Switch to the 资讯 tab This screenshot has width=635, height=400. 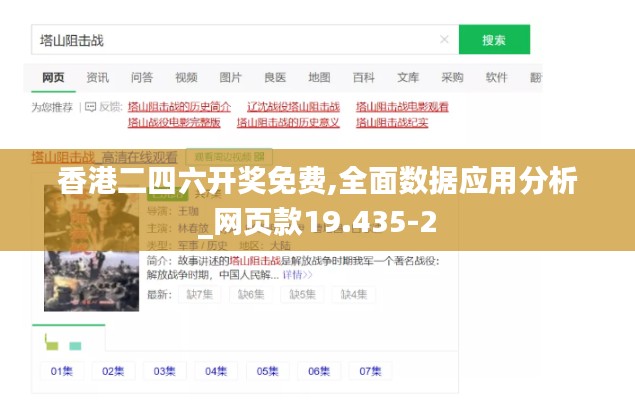[x=97, y=77]
